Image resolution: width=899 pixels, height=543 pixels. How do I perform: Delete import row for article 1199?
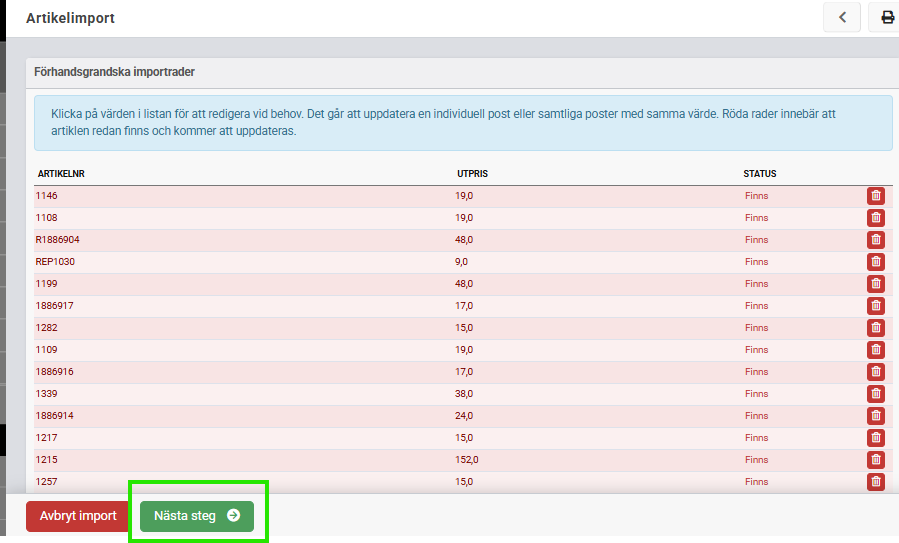876,284
